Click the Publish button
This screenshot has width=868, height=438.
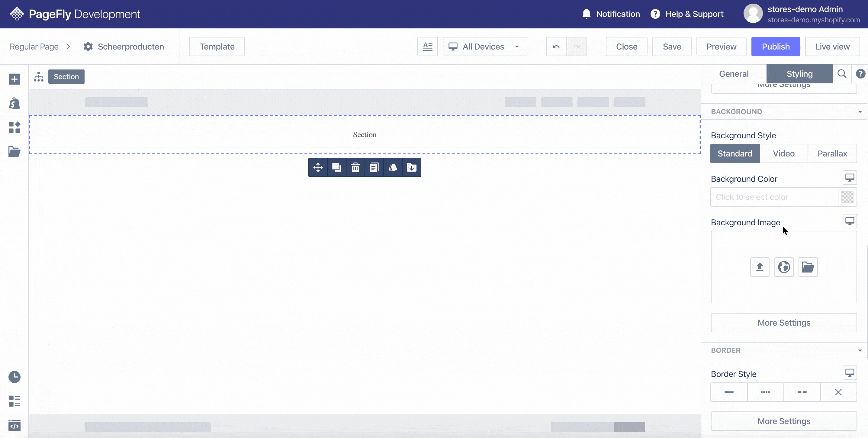[776, 47]
